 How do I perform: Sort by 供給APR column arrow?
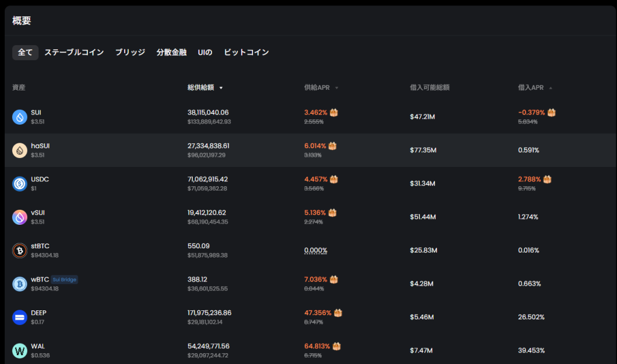click(337, 88)
